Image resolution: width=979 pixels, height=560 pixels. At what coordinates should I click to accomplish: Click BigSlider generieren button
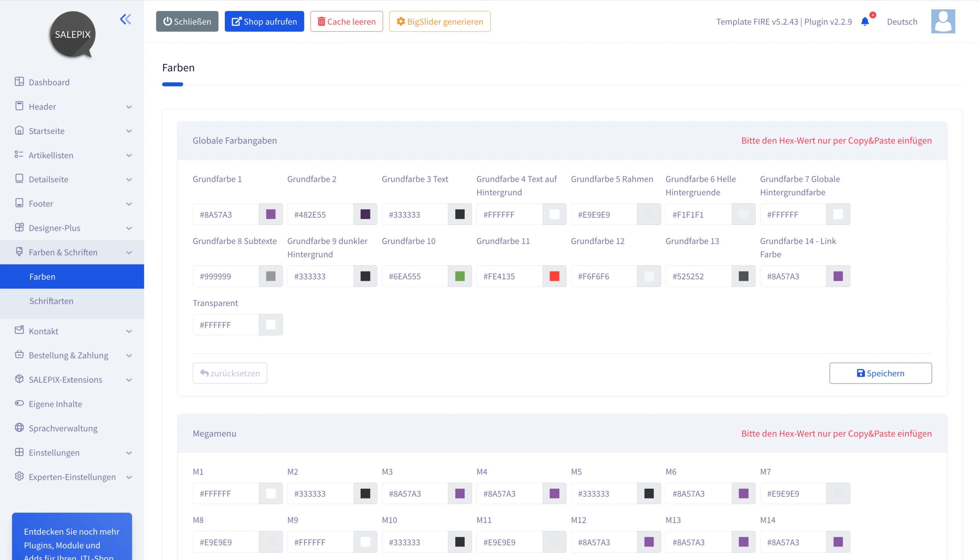[x=440, y=21]
